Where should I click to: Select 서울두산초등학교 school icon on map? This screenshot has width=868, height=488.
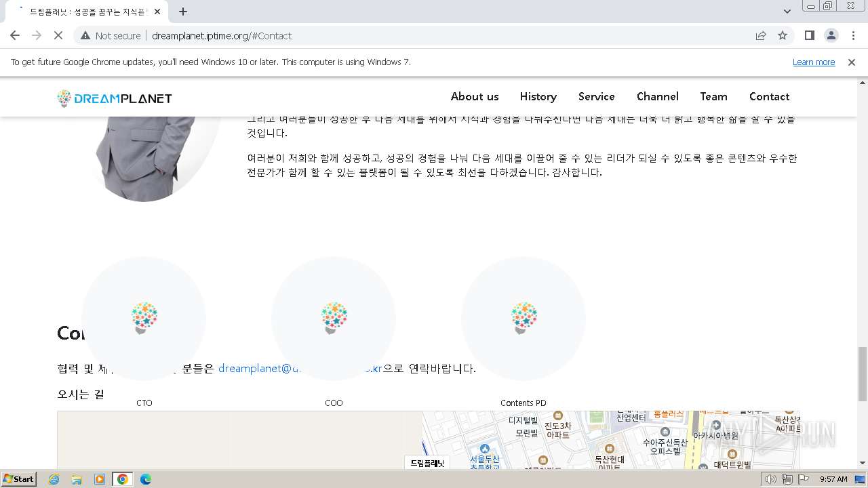(484, 449)
